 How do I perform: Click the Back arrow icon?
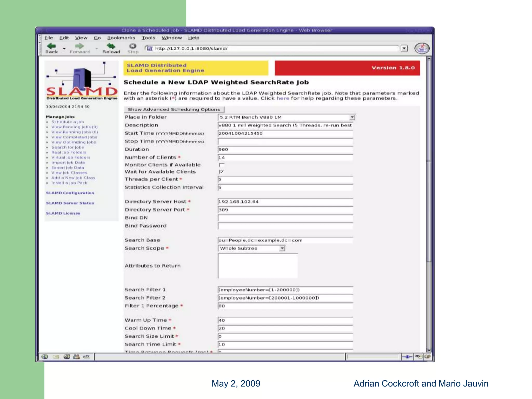pyautogui.click(x=51, y=46)
